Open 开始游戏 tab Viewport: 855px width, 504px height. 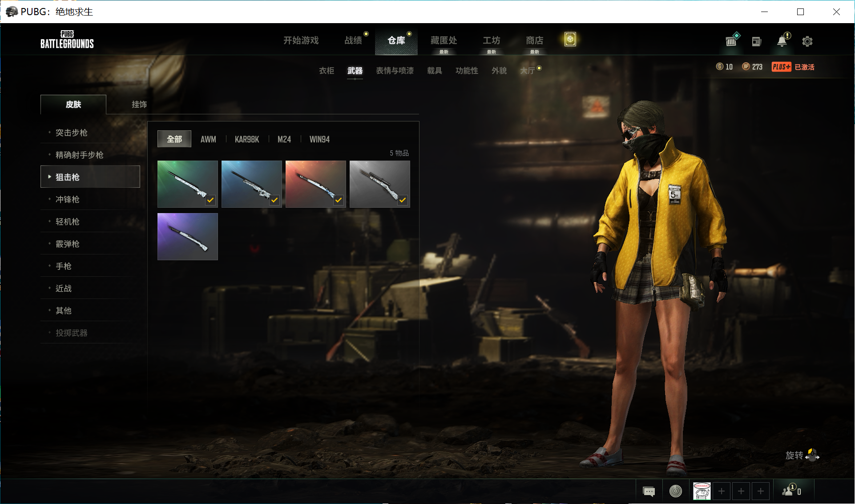[x=301, y=40]
